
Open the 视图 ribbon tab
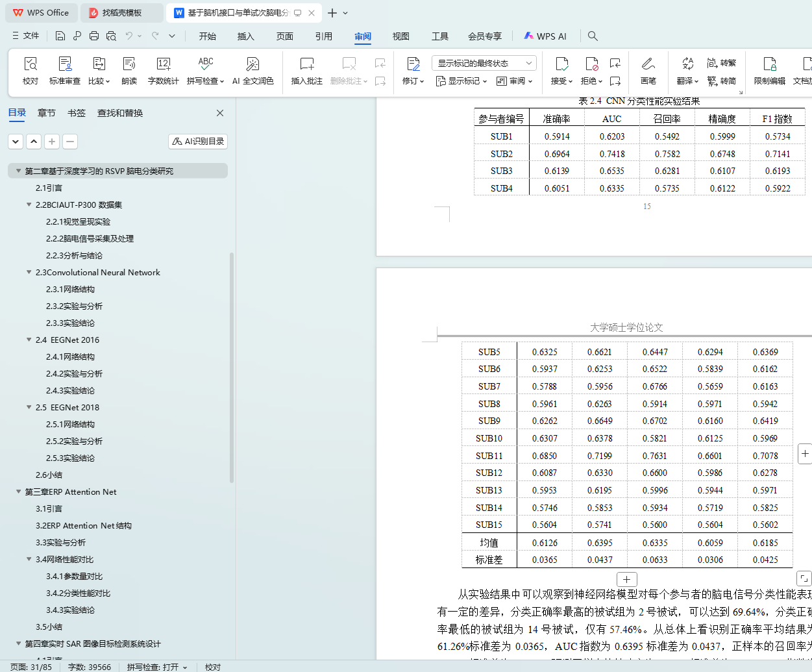pos(401,36)
